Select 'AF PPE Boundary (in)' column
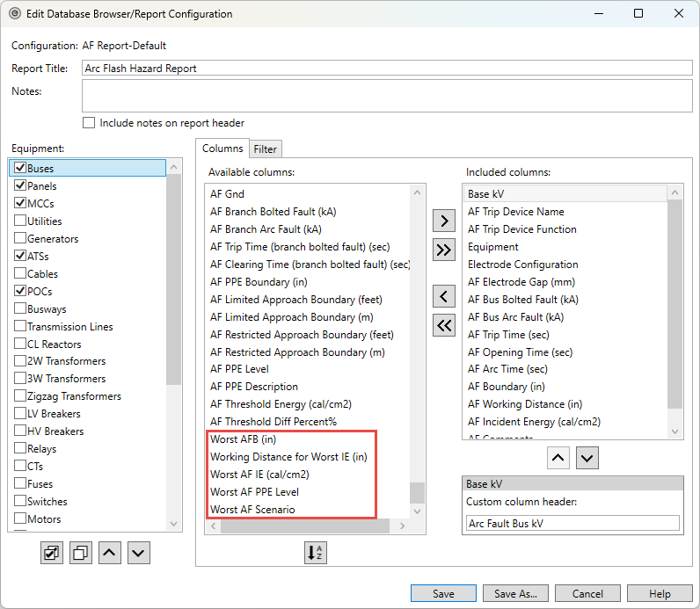Screen dimensions: 700x609 pos(259,282)
